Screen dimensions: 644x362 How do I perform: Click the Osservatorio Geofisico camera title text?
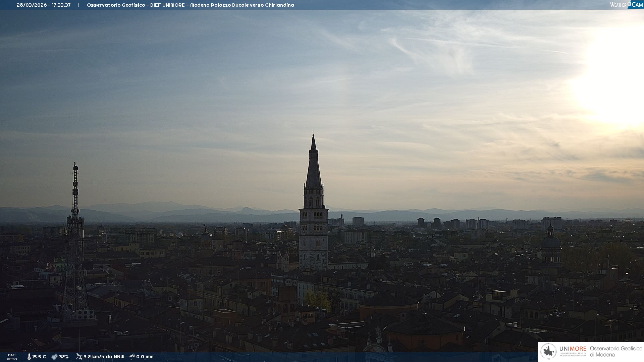[190, 5]
